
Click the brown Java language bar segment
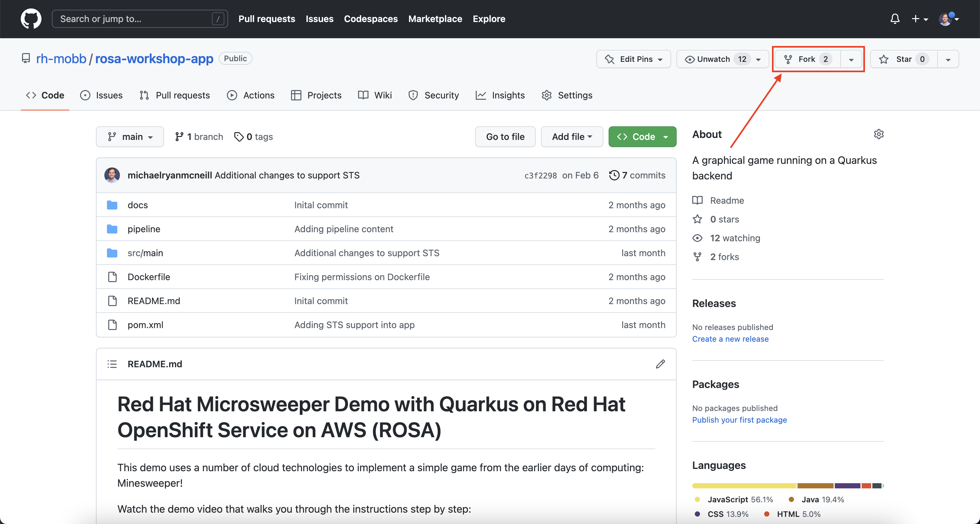tap(815, 485)
